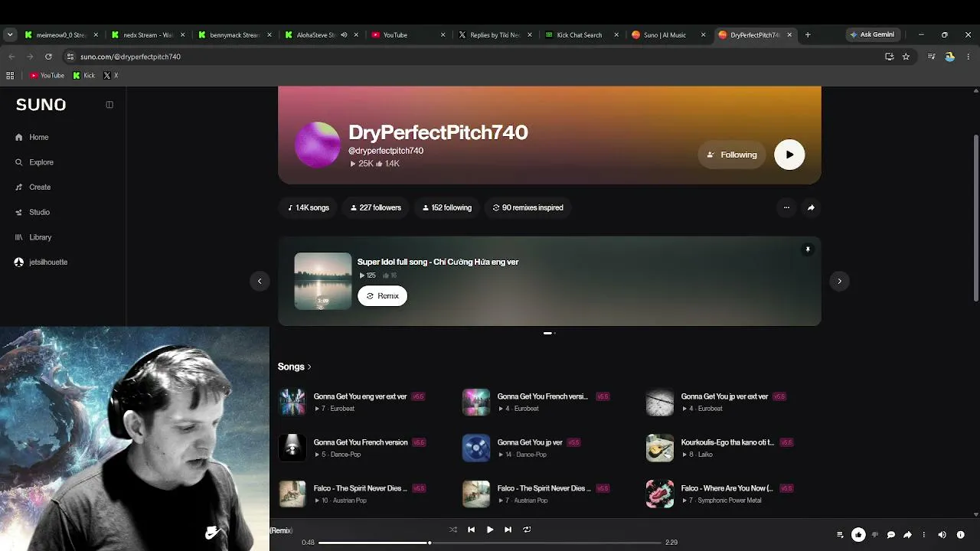
Task: Go back in browser history
Action: tap(11, 57)
